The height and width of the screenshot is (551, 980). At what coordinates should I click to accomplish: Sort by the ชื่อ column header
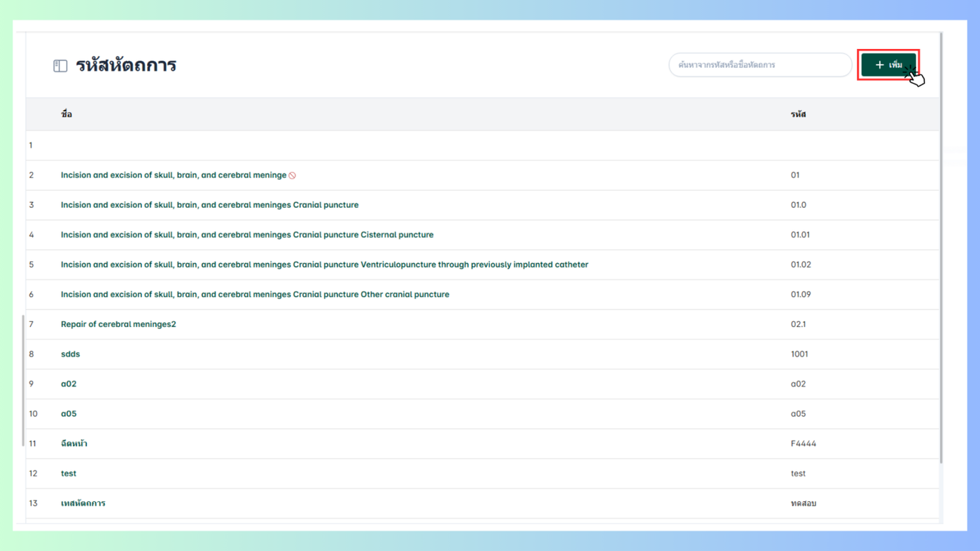point(66,114)
